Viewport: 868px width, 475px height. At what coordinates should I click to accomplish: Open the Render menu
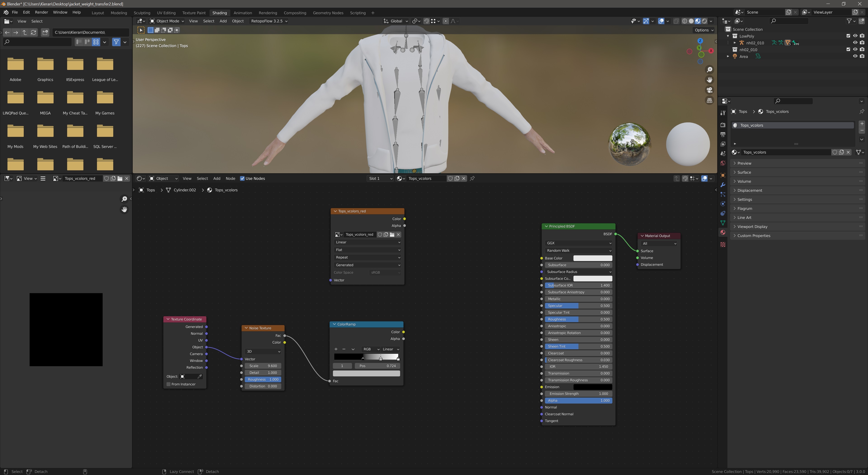pyautogui.click(x=41, y=12)
